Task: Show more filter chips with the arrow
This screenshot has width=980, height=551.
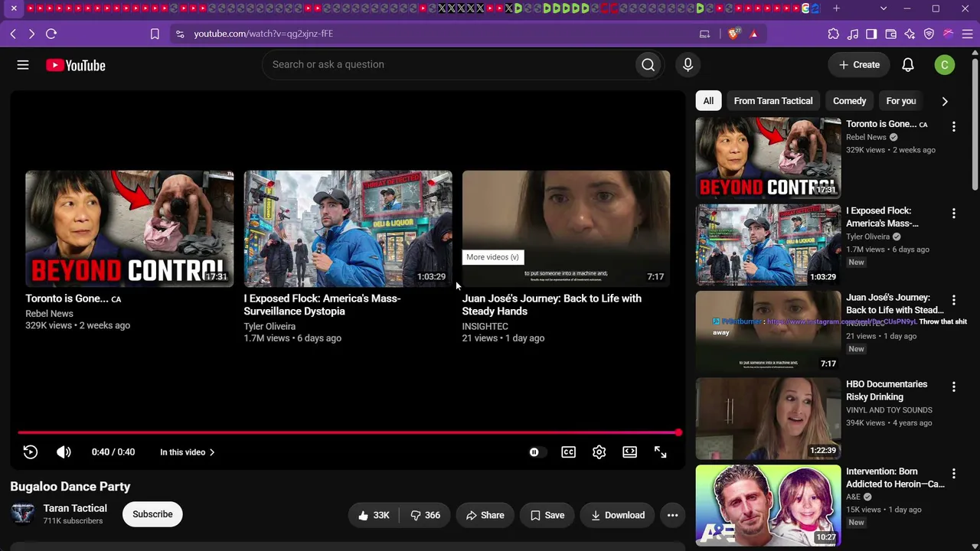Action: (x=944, y=101)
